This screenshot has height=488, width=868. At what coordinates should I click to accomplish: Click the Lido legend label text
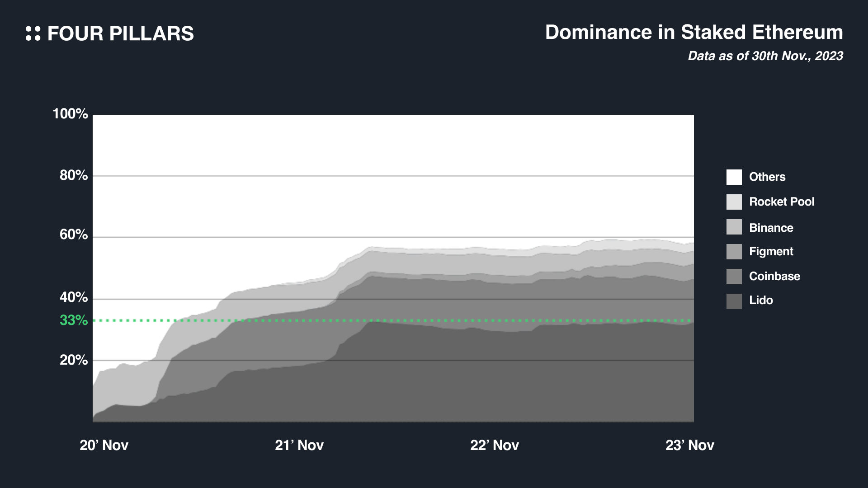761,300
